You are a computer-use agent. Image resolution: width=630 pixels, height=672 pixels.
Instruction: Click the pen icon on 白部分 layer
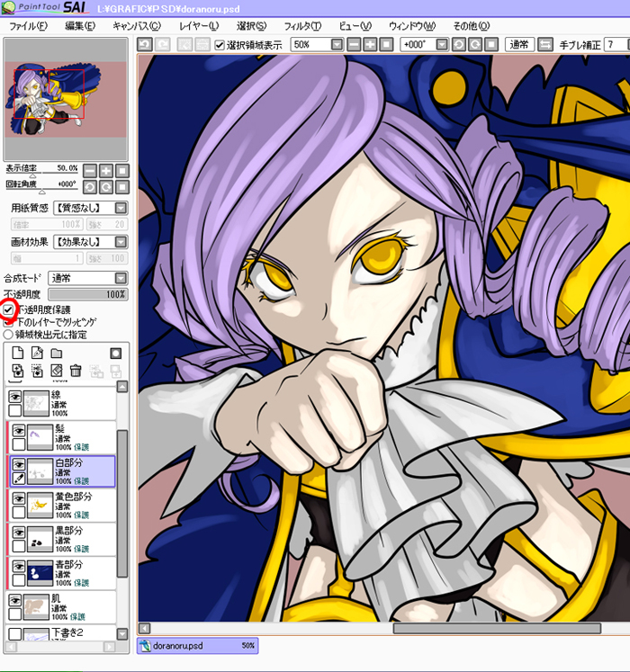19,479
